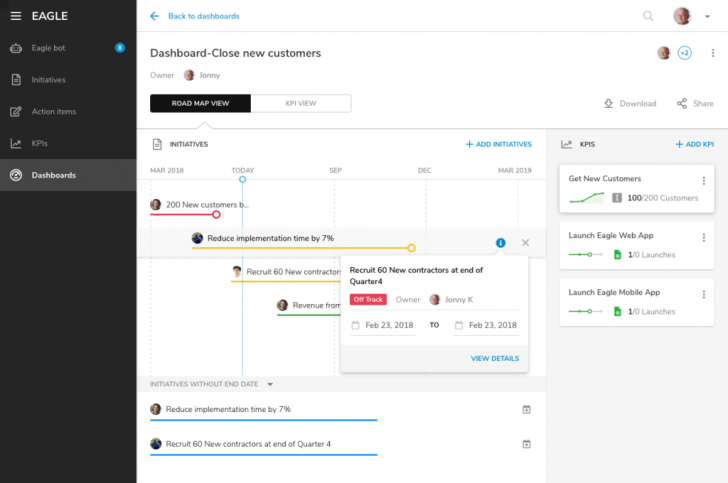The height and width of the screenshot is (483, 728).
Task: Click the sheet icon in Launch Eagle Mobile App
Action: click(x=618, y=311)
